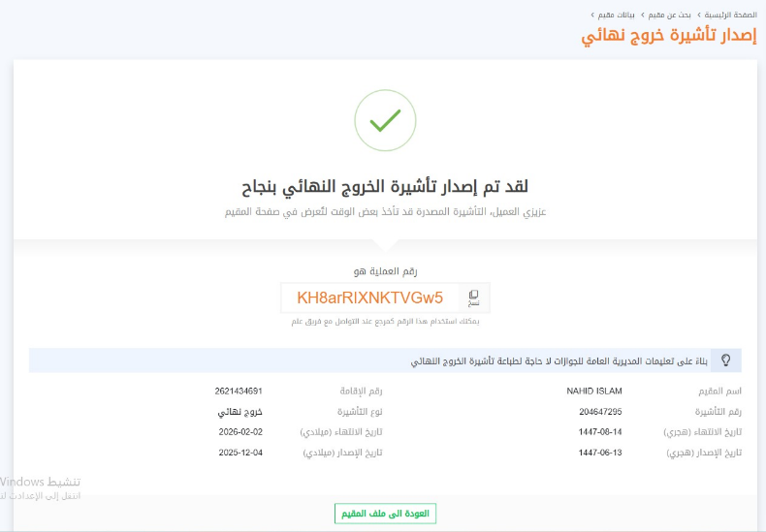This screenshot has width=766, height=532.
Task: Select transaction number KH8arRIXNKTVGw5
Action: tap(369, 297)
